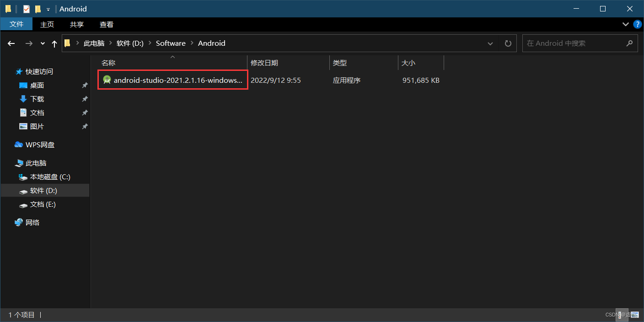Image resolution: width=644 pixels, height=322 pixels.
Task: Pin or select 桌面 in sidebar
Action: 36,85
